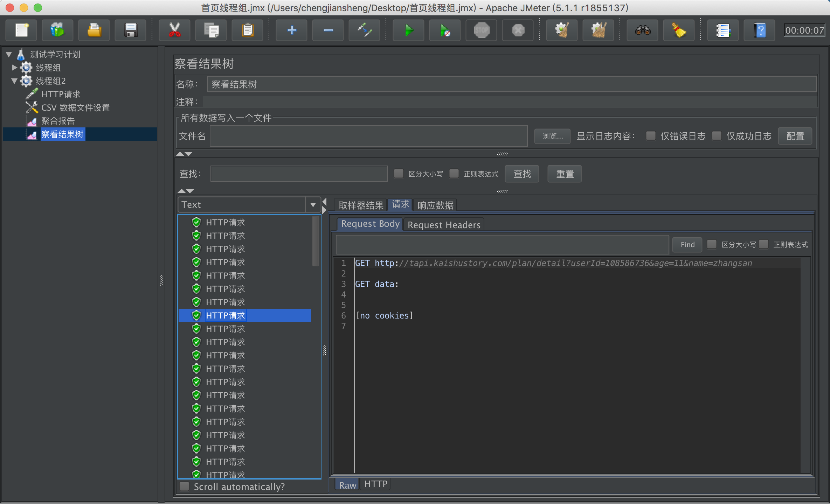The image size is (830, 504).
Task: Switch to the 响应数据 tab
Action: [x=435, y=205]
